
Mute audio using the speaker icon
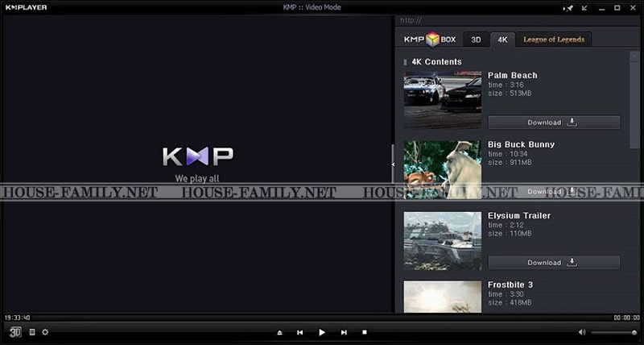pyautogui.click(x=582, y=332)
